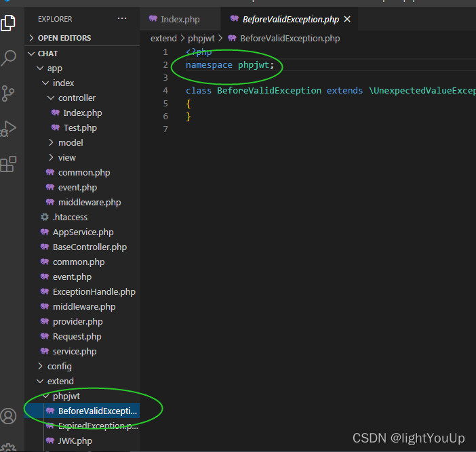Open the .htaccess file
Viewport: 476px width, 452px height.
82,217
